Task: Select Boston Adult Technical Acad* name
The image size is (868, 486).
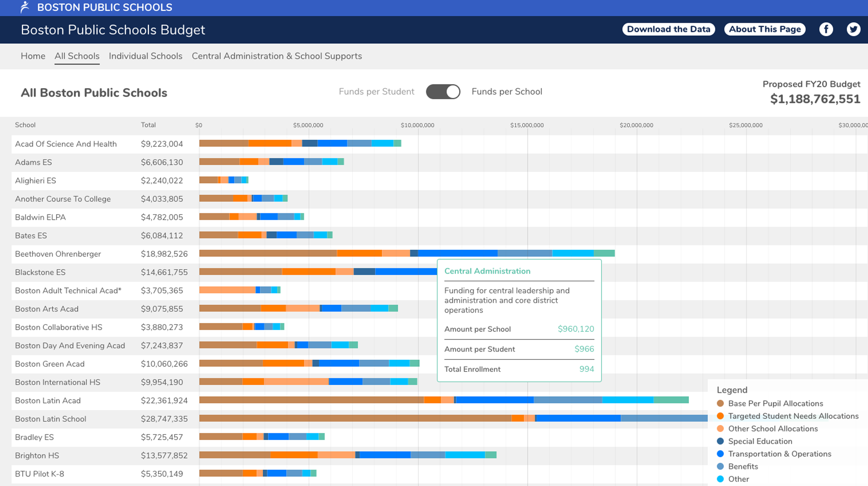Action: (x=68, y=290)
